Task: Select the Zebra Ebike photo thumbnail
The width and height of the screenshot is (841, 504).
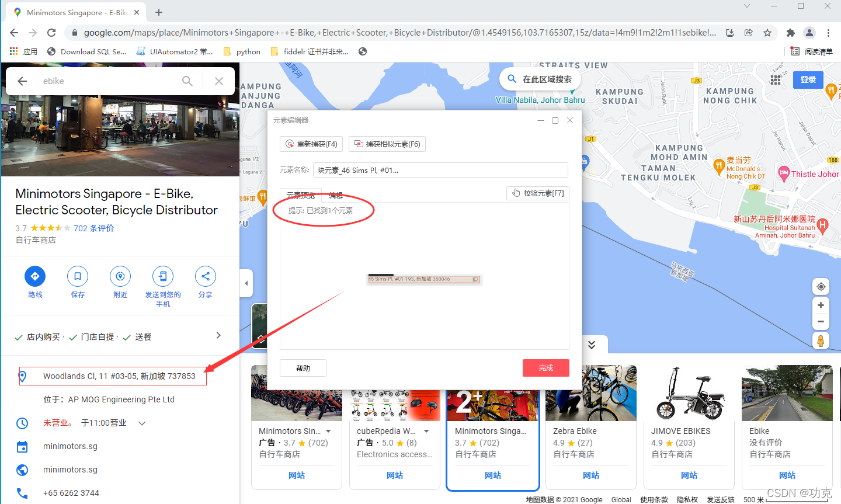Action: point(591,393)
